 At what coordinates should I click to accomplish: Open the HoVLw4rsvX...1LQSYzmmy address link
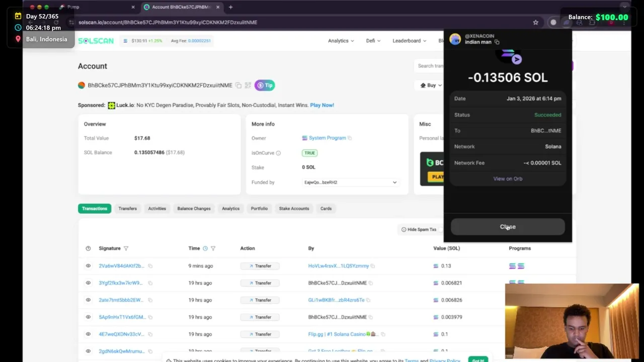point(339,266)
